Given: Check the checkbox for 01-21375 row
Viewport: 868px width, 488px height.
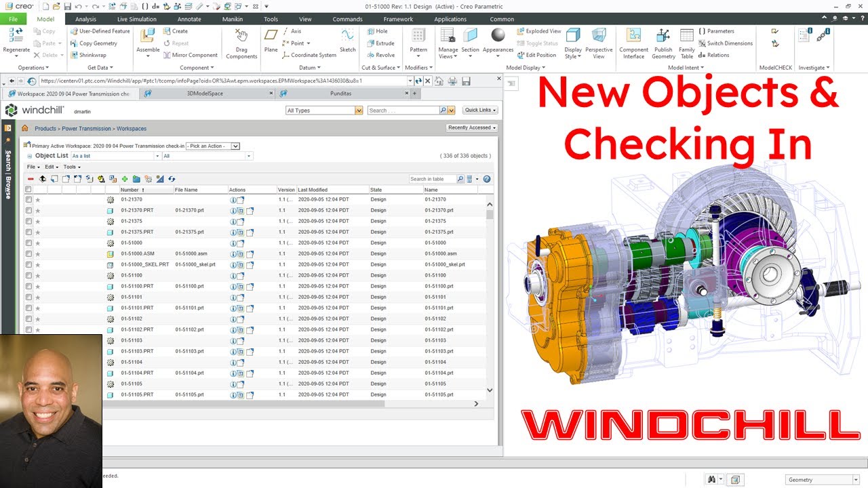Looking at the screenshot, I should click(x=28, y=221).
